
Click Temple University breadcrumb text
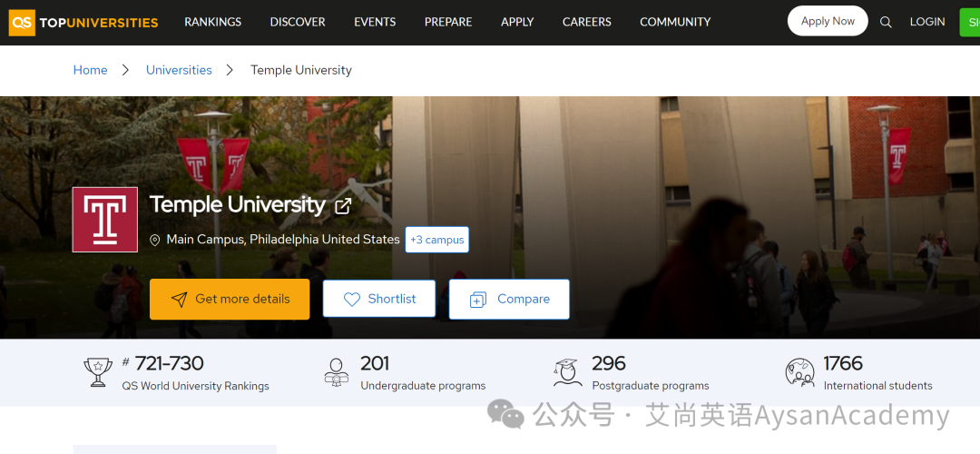point(301,70)
